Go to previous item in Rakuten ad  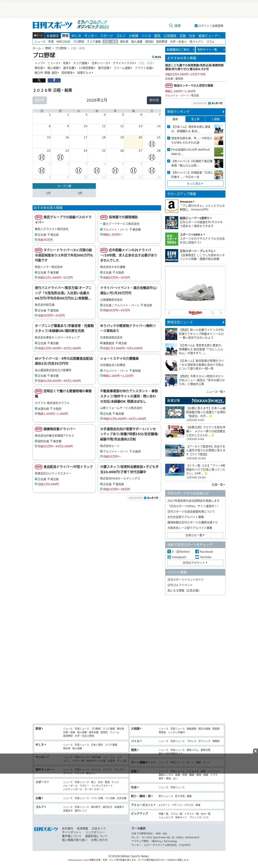point(169,313)
